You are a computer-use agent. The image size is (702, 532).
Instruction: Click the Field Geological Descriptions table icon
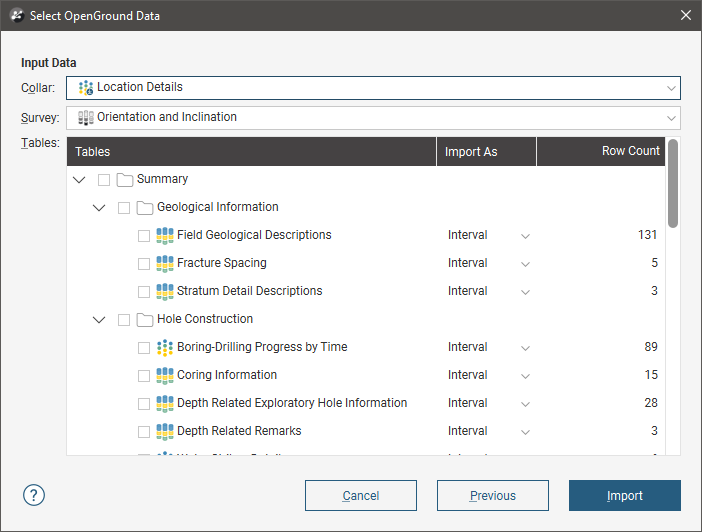pos(165,236)
